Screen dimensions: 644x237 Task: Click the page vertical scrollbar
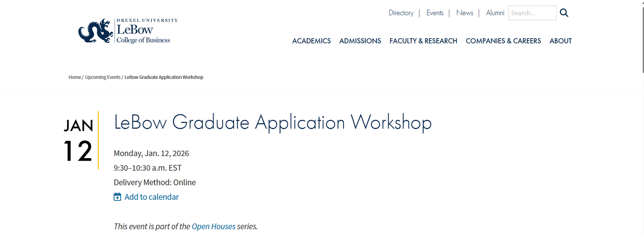click(x=642, y=40)
